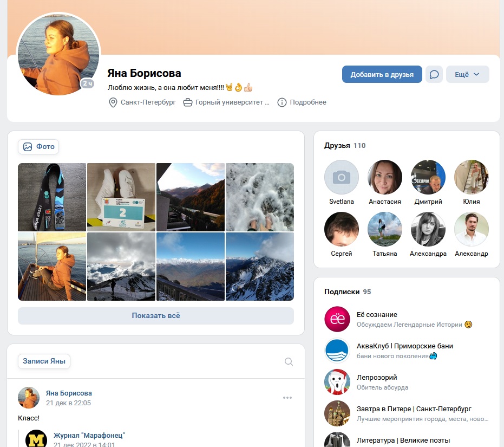Open the message chat bubble icon

pyautogui.click(x=434, y=74)
